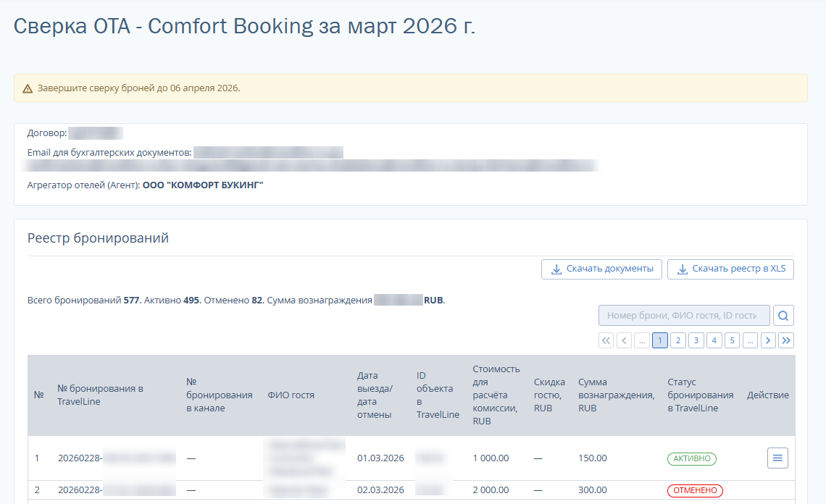Image resolution: width=826 pixels, height=504 pixels.
Task: Click the АКТИВНО status badge
Action: 691,458
